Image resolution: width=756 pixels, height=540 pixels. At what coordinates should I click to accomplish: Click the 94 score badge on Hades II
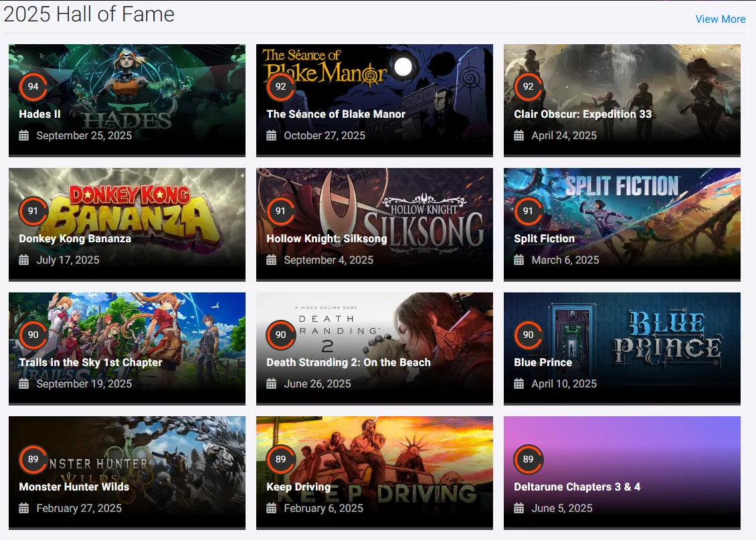33,87
